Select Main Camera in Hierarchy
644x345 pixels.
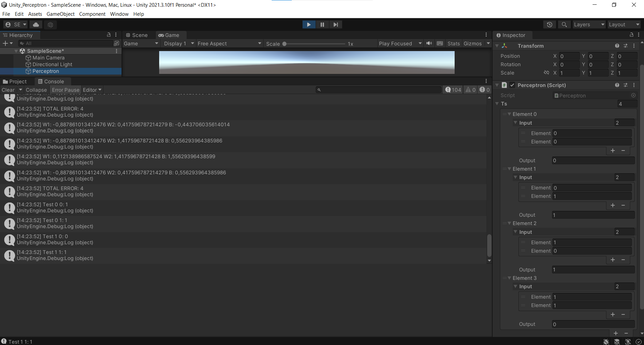point(48,58)
